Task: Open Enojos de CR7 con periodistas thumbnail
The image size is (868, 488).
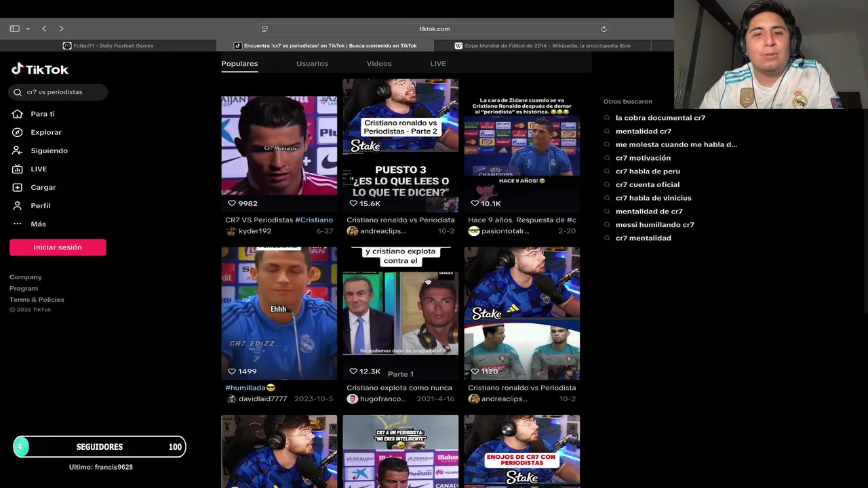Action: click(x=521, y=451)
